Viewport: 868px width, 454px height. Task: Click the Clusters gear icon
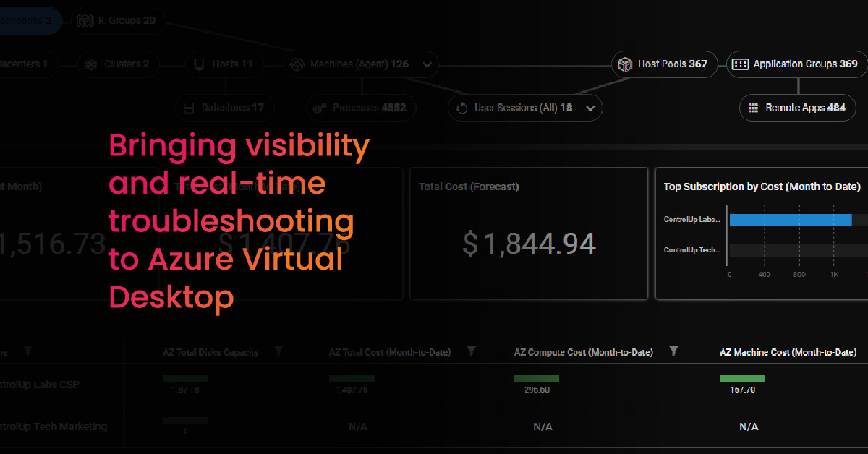[x=91, y=64]
